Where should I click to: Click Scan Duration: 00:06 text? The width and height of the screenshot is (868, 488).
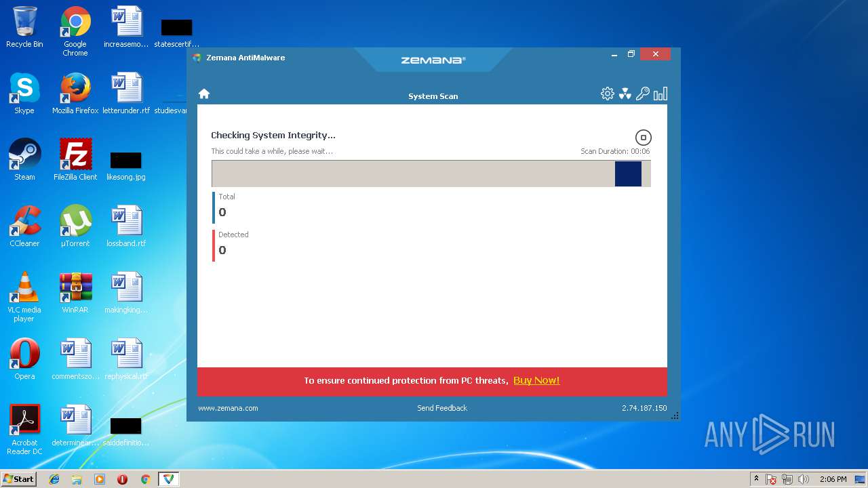tap(615, 151)
